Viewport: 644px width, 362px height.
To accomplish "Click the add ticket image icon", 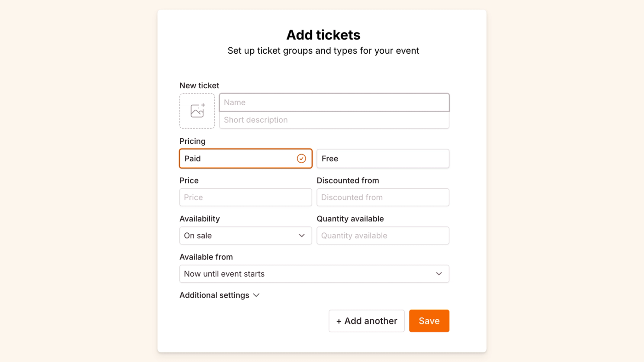I will point(197,111).
